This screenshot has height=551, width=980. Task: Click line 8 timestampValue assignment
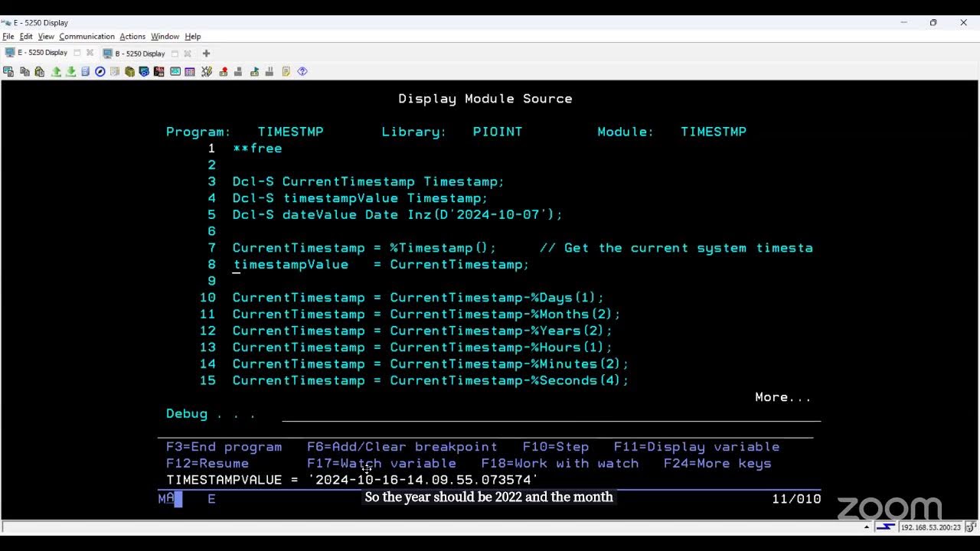click(381, 265)
